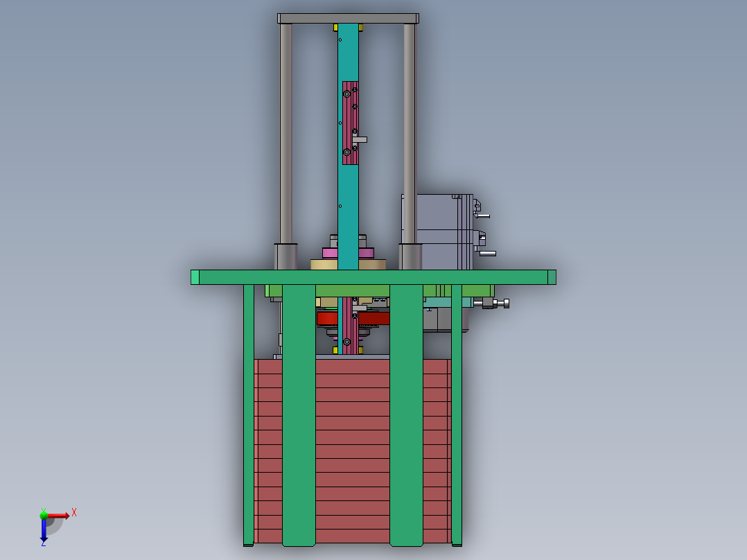Select the left wide green support leg
This screenshot has width=747, height=560.
tap(299, 415)
